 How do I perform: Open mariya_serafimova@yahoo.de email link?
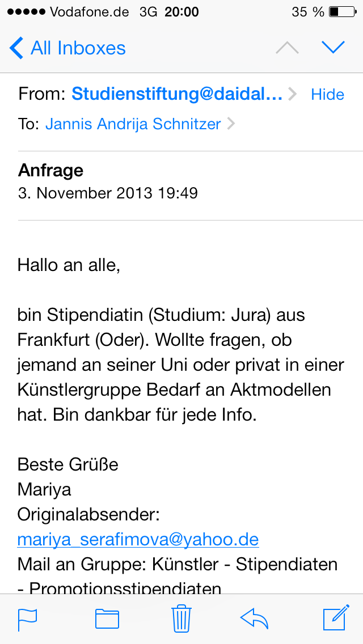(138, 539)
